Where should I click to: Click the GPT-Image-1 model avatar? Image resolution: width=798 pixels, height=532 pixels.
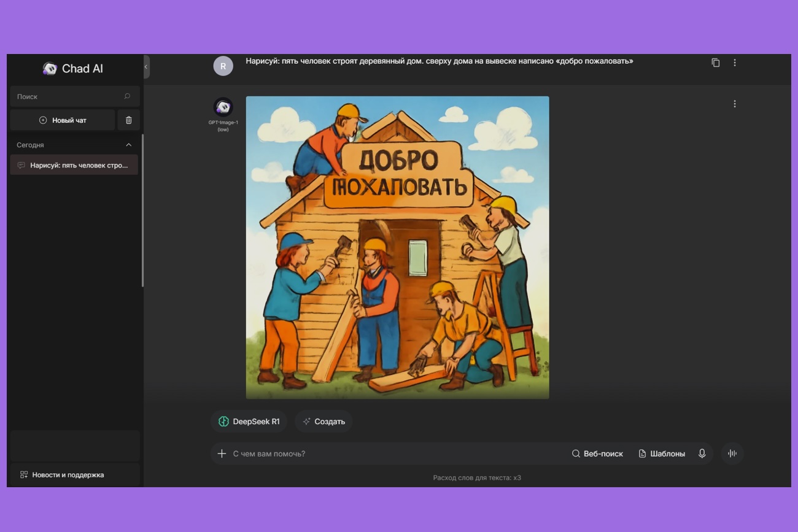tap(223, 107)
